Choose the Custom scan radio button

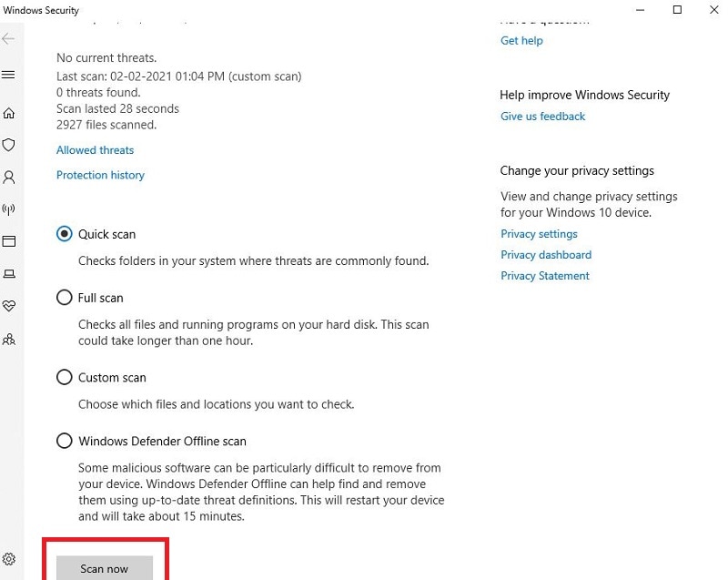click(64, 377)
